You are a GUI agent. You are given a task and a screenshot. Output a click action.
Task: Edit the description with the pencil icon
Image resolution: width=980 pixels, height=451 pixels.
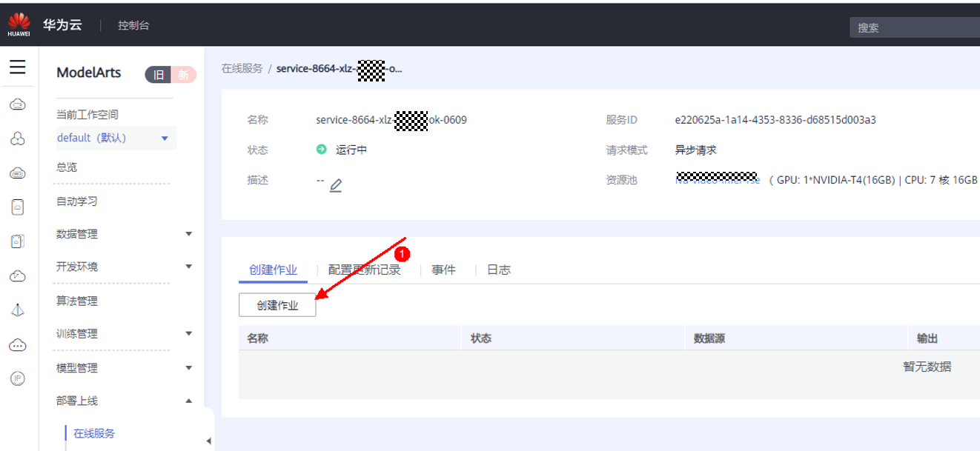(336, 185)
